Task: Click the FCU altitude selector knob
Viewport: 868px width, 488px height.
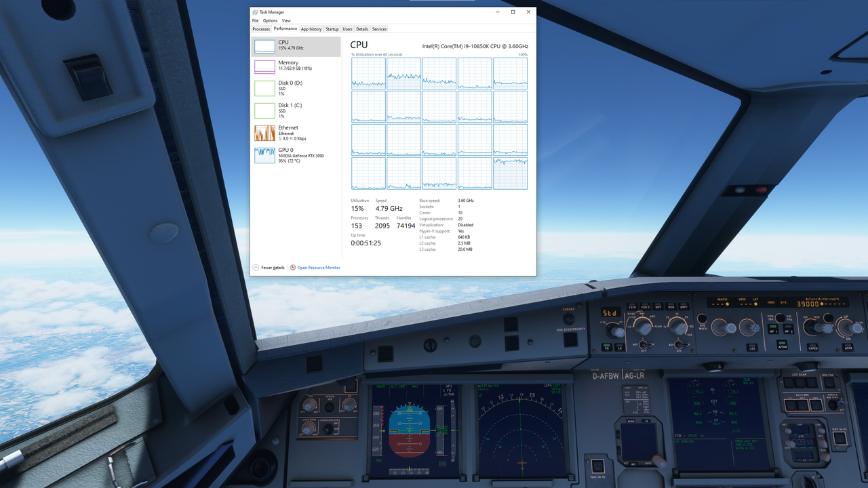Action: (819, 328)
